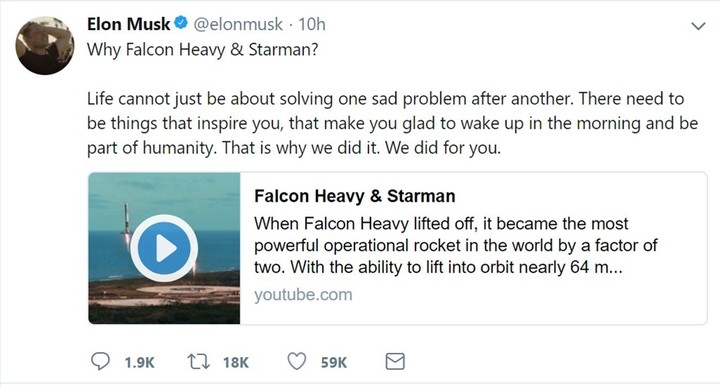
Task: Like the tweet with the heart icon
Action: (x=297, y=361)
